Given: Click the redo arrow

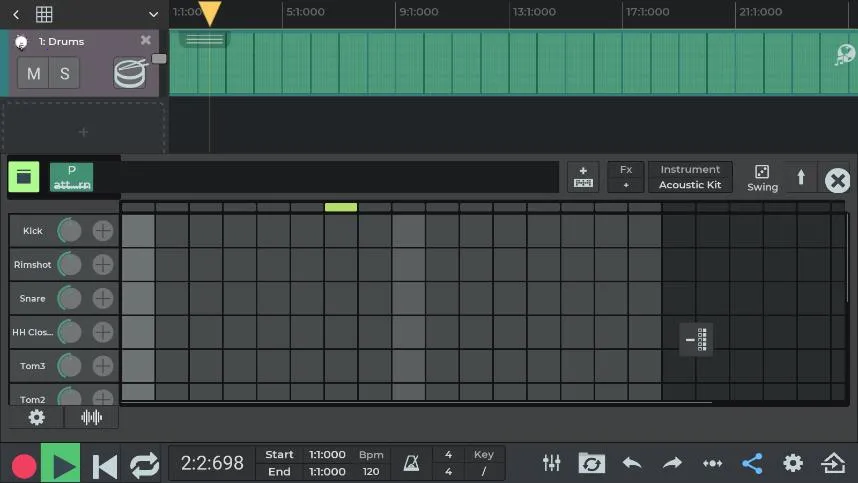Looking at the screenshot, I should (672, 463).
